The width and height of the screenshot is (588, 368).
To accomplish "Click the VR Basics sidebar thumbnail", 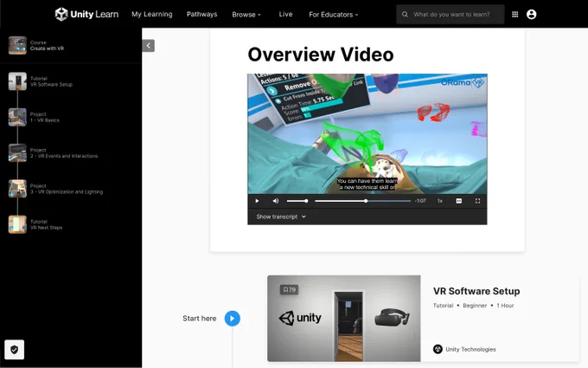I will pyautogui.click(x=17, y=117).
